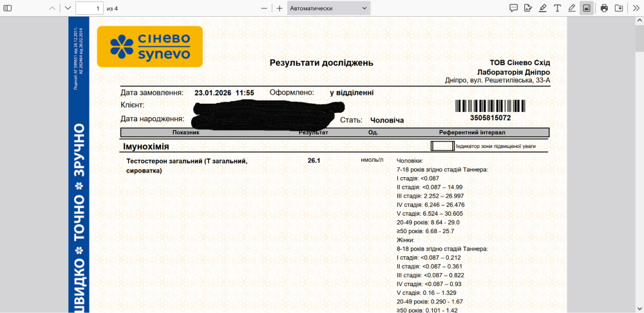Click the Synevo logo in the document
Screen dimensions: 644x313
(x=150, y=46)
